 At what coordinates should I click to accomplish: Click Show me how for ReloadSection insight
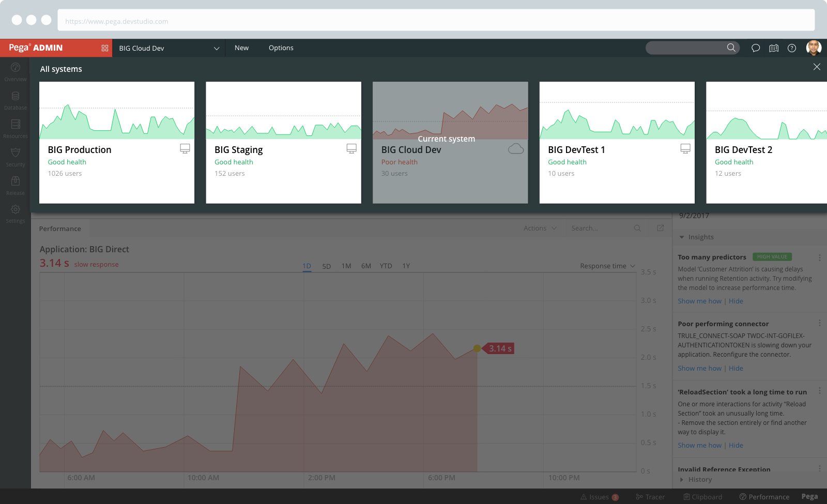click(699, 445)
